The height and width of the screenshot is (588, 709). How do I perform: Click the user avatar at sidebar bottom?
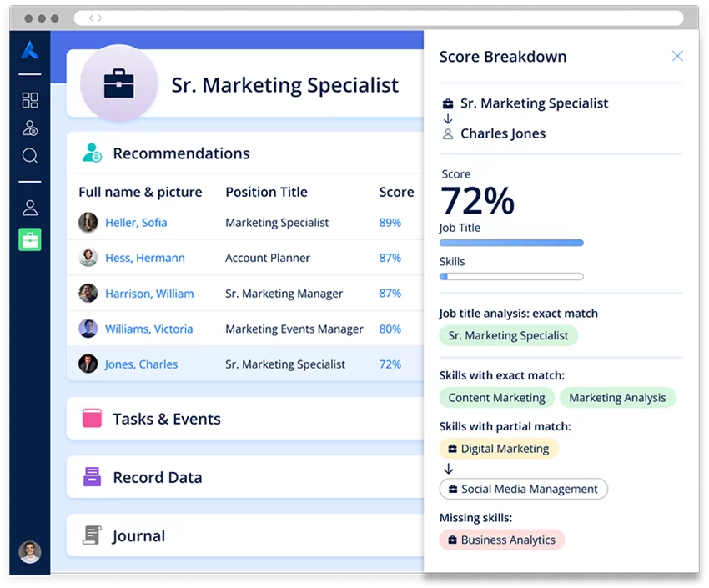coord(30,552)
